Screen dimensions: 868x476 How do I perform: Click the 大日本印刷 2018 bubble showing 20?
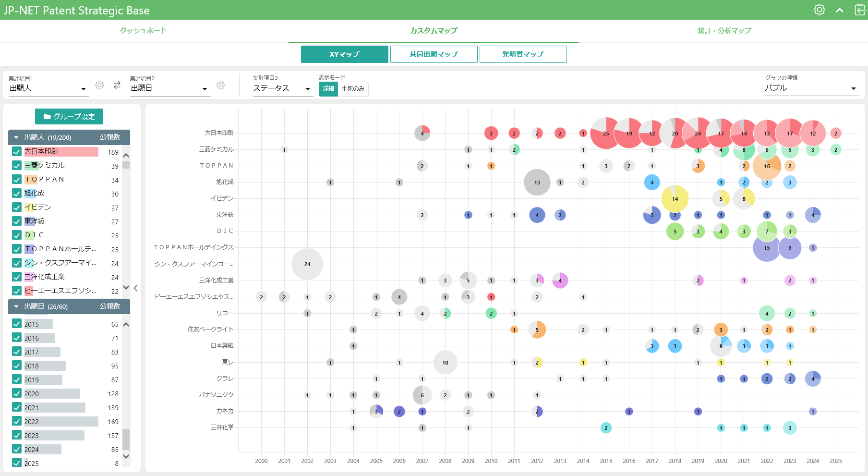pos(675,133)
